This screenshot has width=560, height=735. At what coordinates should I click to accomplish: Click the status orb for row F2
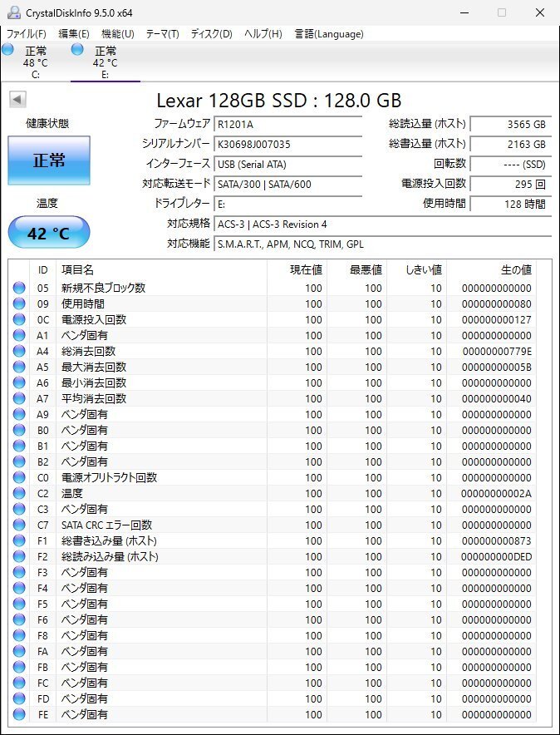click(19, 556)
